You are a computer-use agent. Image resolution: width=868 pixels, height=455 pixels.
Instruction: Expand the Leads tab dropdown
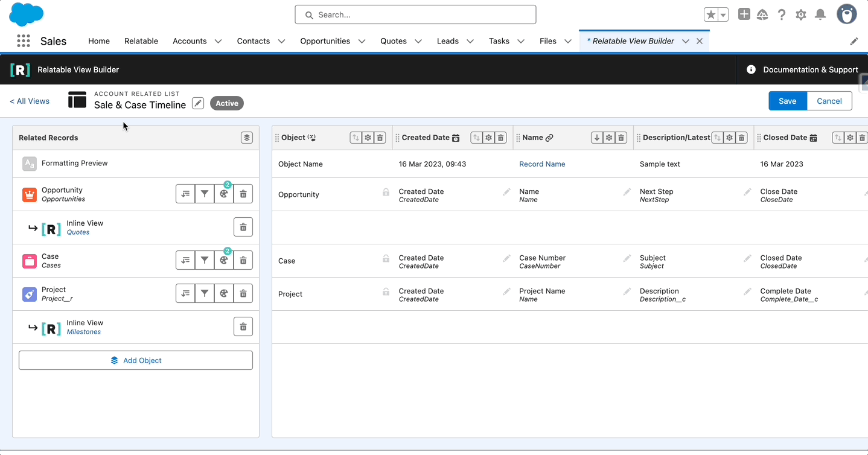click(x=470, y=41)
